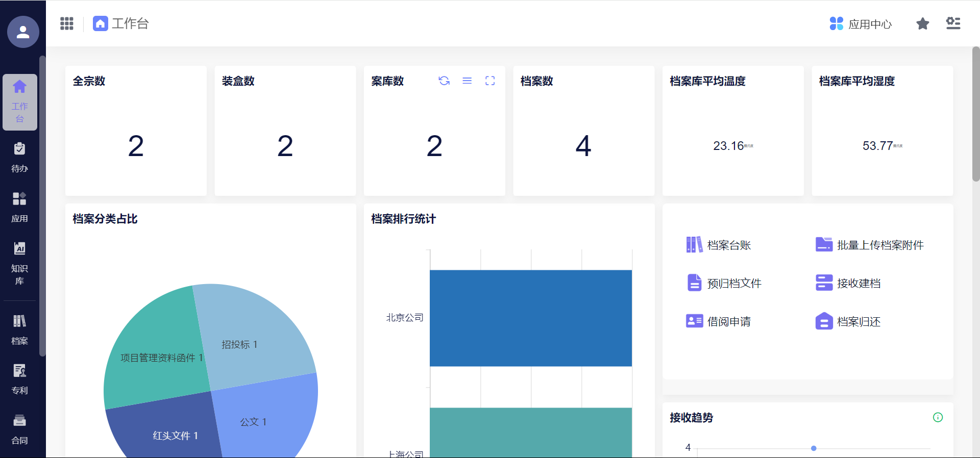Open the 案库数 card list menu
Screen dimensions: 980x458
pyautogui.click(x=467, y=81)
